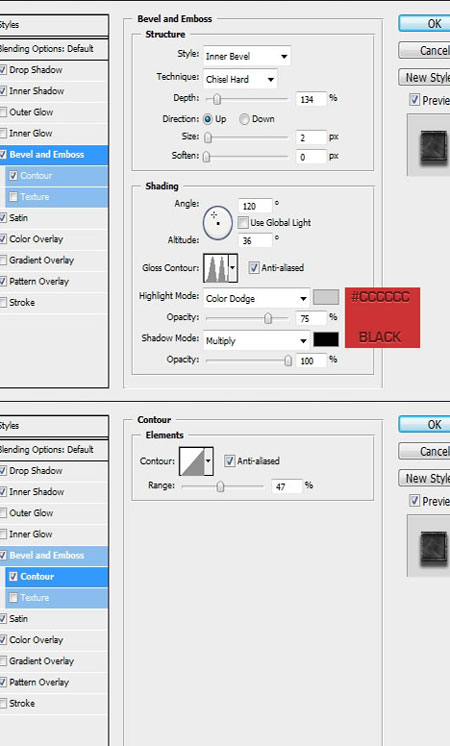Open Highlight Mode dropdown showing Color Dodge
Viewport: 450px width, 746px height.
coord(256,299)
